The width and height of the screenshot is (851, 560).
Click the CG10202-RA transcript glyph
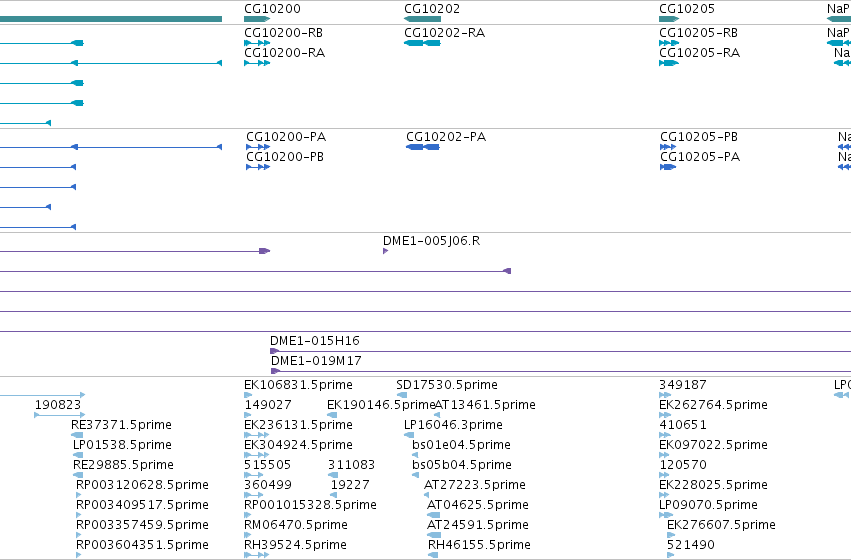(422, 43)
